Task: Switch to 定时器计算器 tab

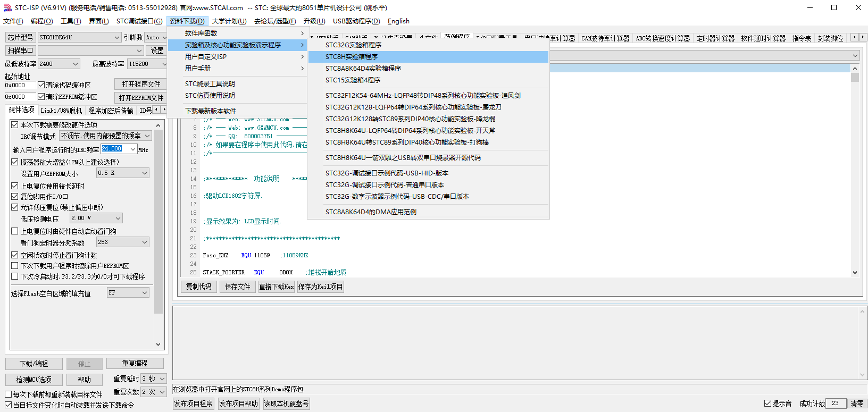Action: click(715, 38)
